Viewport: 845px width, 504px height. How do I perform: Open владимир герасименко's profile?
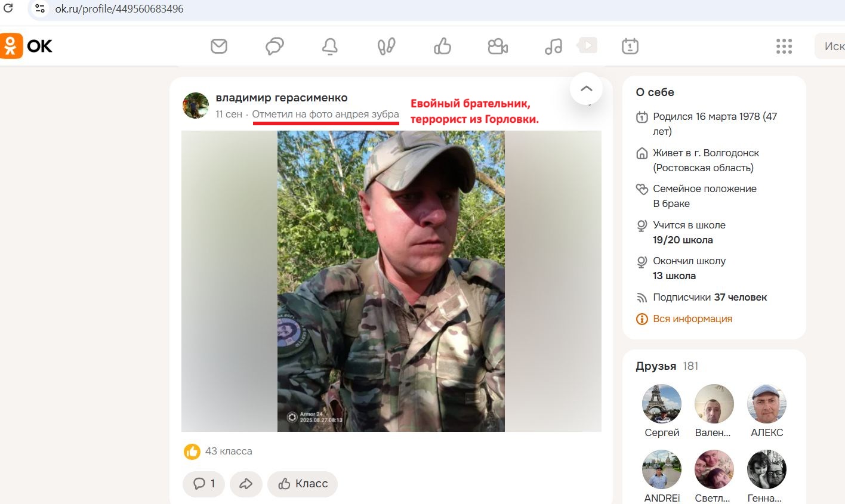click(280, 97)
